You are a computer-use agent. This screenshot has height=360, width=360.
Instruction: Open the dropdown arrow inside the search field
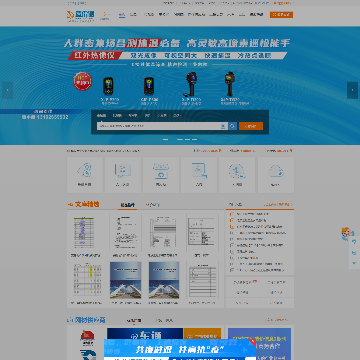click(x=223, y=126)
